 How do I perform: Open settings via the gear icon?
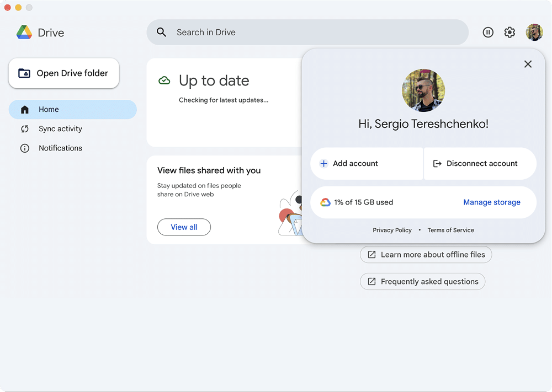pyautogui.click(x=509, y=33)
